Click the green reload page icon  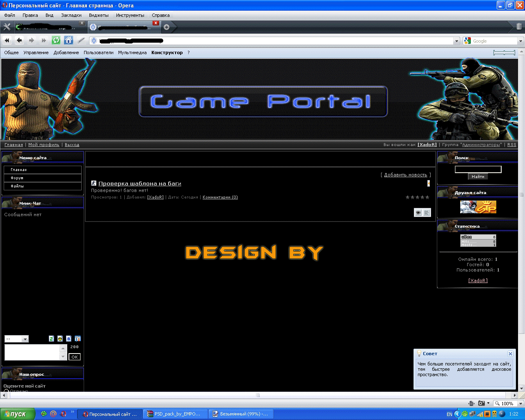[56, 40]
